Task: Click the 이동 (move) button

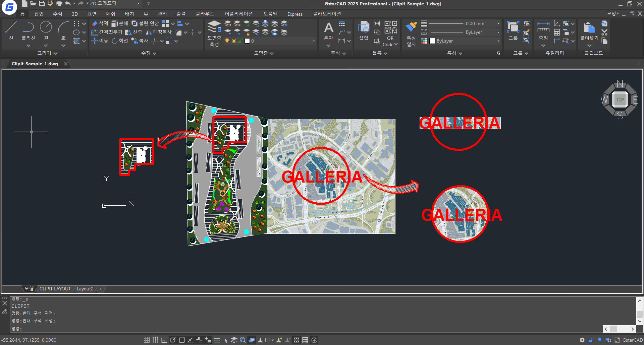Action: coord(100,41)
